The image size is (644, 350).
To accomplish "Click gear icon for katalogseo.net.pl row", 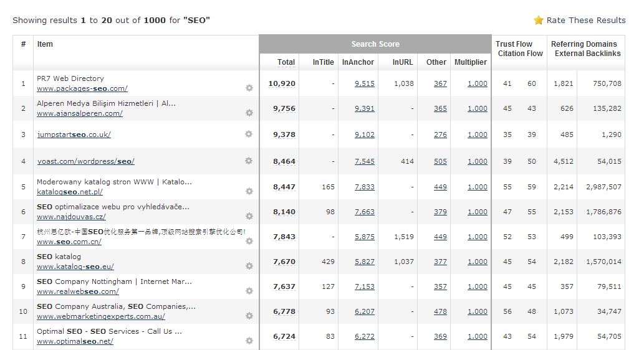I will tap(249, 191).
